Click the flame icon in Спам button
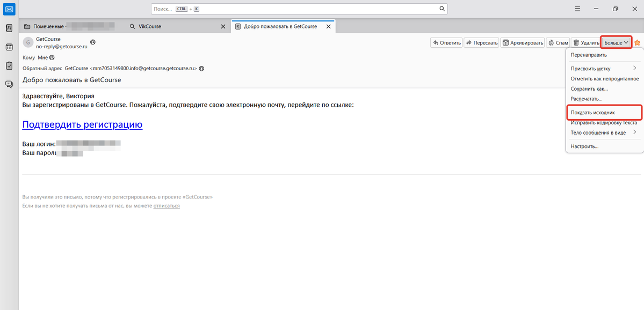The height and width of the screenshot is (310, 644). [x=551, y=43]
